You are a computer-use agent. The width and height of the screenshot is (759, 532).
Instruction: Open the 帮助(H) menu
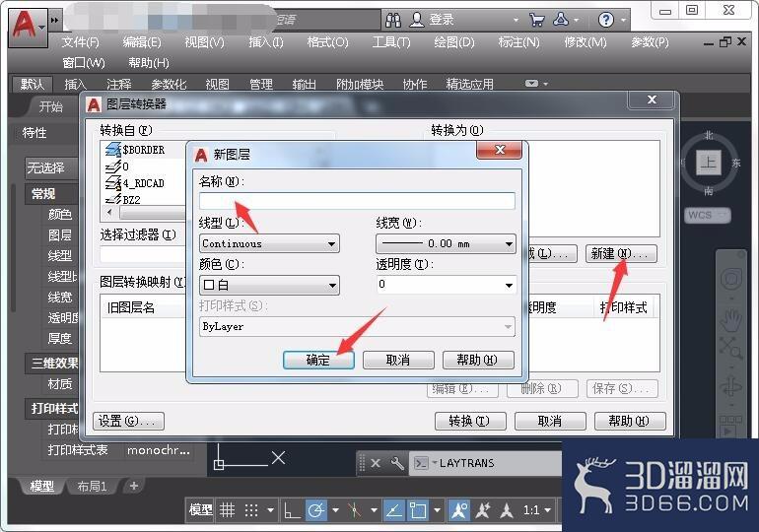(149, 63)
